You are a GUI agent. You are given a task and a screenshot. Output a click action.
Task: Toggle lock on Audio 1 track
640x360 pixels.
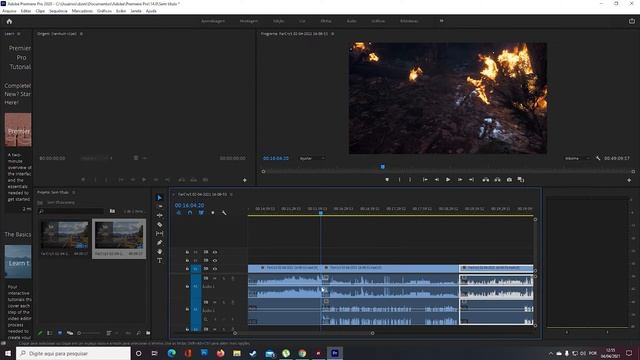pyautogui.click(x=187, y=287)
